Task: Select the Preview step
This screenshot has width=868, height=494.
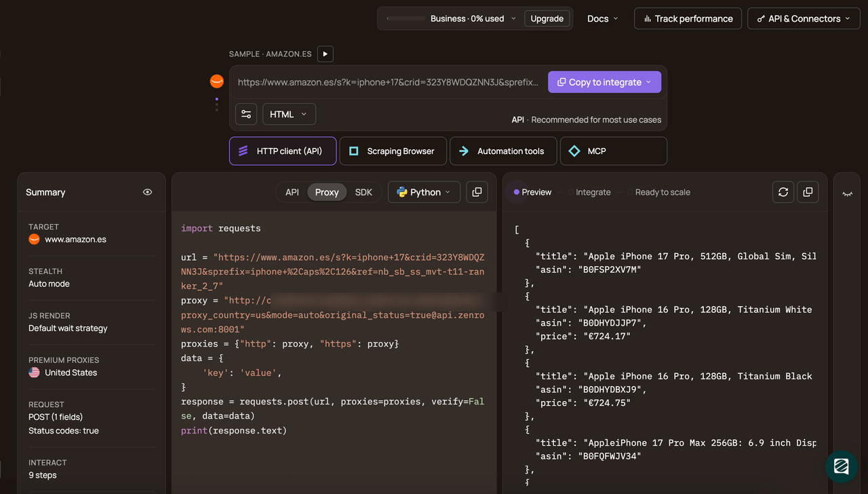Action: 532,192
